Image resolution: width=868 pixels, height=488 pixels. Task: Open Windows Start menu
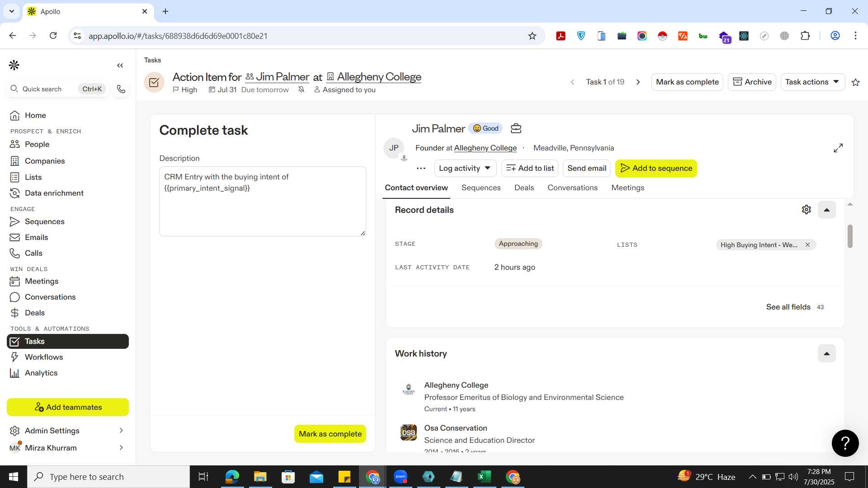click(x=14, y=477)
